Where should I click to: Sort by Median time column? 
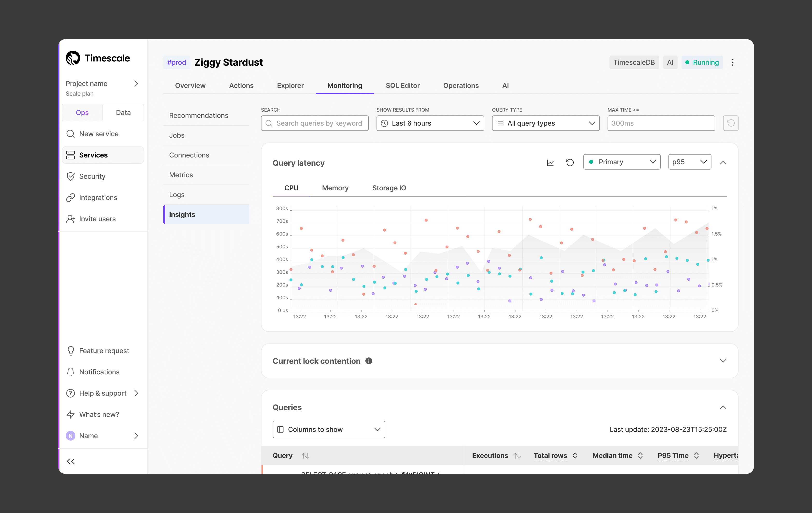640,456
